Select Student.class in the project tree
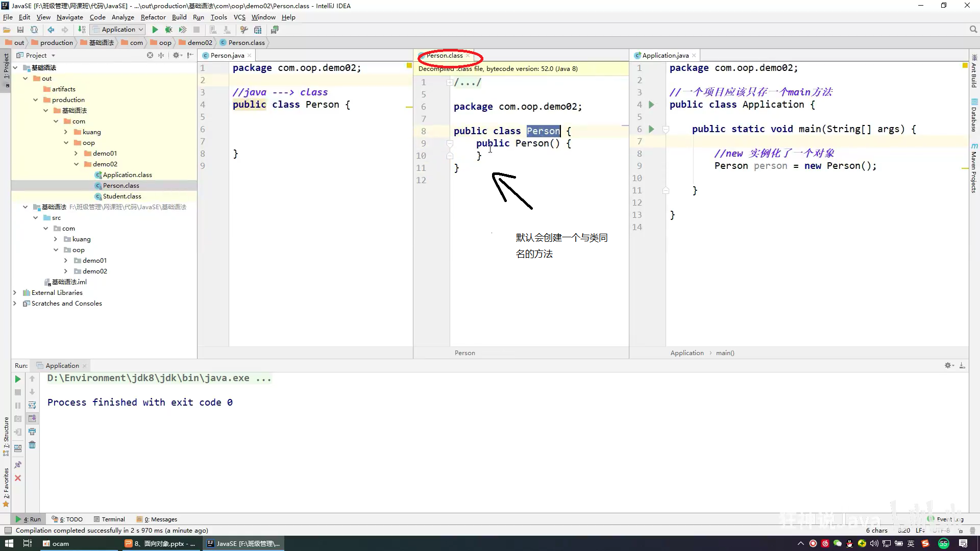980x551 pixels. coord(122,196)
